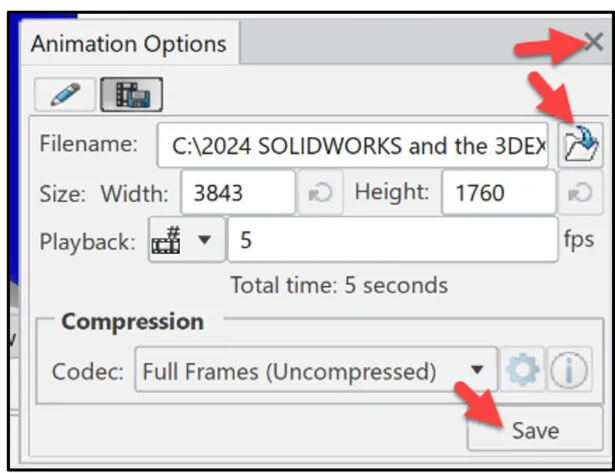Screen dimensions: 615x473
Task: Click the Codec dropdown arrow
Action: click(x=477, y=372)
